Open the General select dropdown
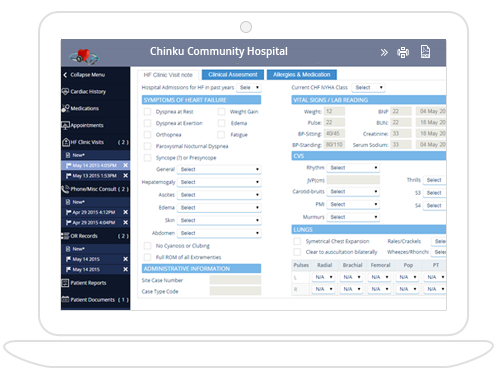The height and width of the screenshot is (379, 500). pyautogui.click(x=219, y=169)
